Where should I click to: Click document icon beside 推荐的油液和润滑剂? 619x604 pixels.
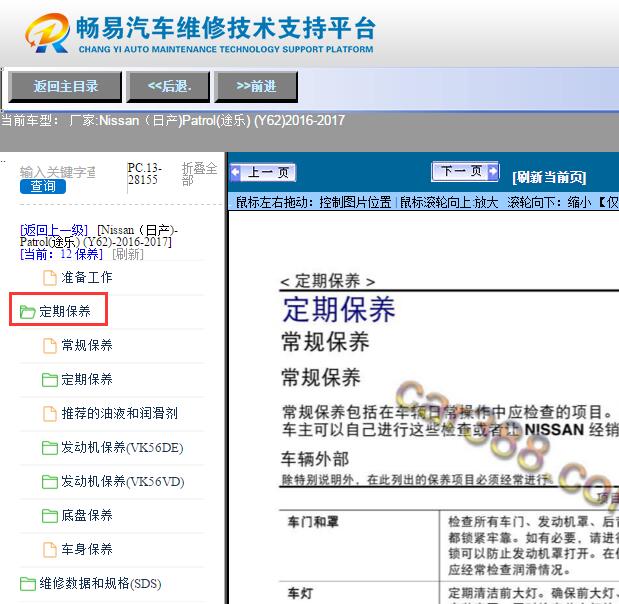[50, 414]
